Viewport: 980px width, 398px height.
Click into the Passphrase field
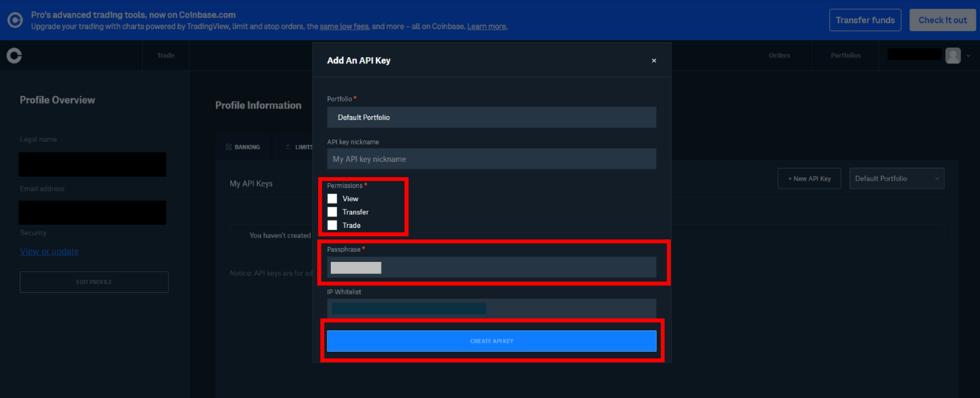tap(491, 267)
